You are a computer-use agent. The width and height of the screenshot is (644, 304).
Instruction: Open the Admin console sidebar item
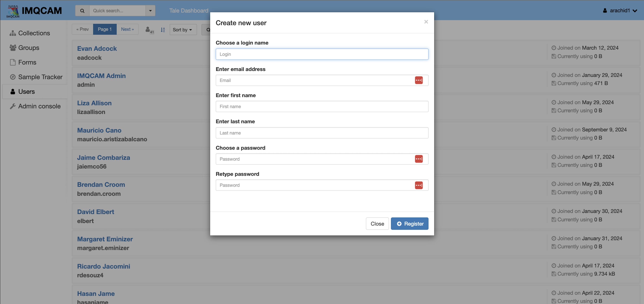point(39,106)
